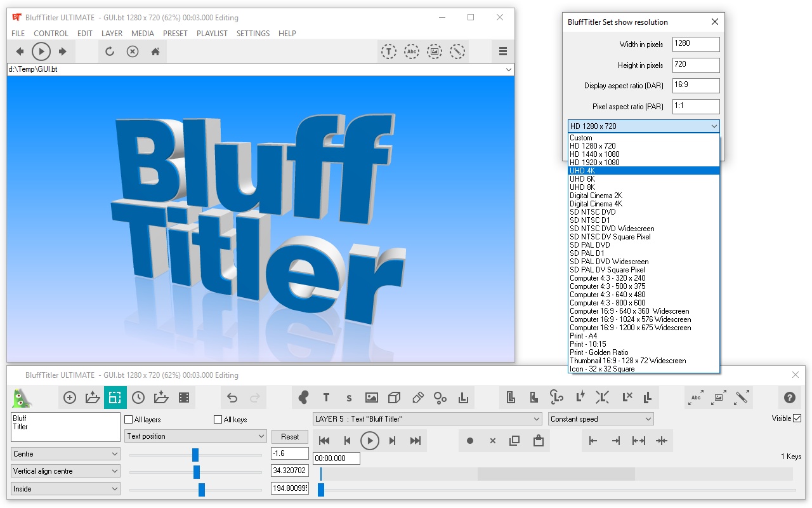812x508 pixels.
Task: Open the LAYER 5 Text layer selector dropdown
Action: pos(428,419)
